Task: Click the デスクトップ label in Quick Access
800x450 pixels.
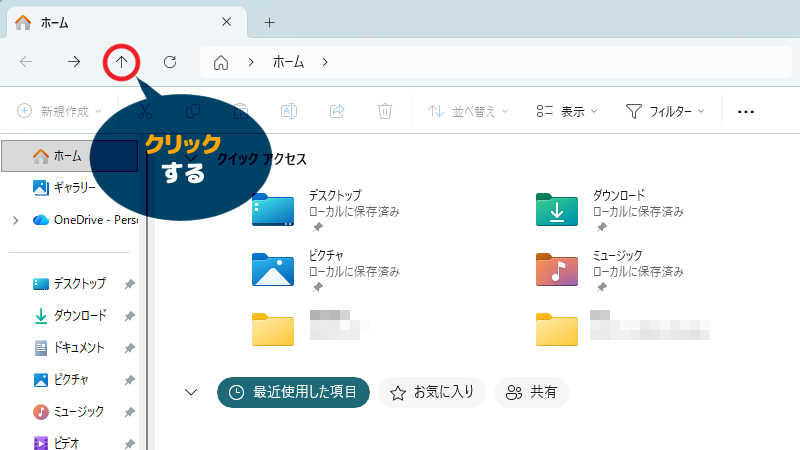Action: point(335,195)
